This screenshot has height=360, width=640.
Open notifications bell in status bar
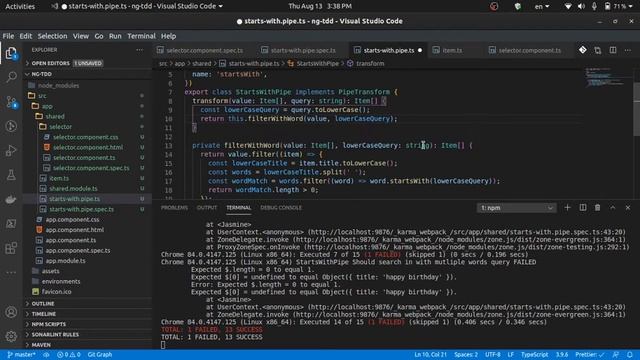630,355
